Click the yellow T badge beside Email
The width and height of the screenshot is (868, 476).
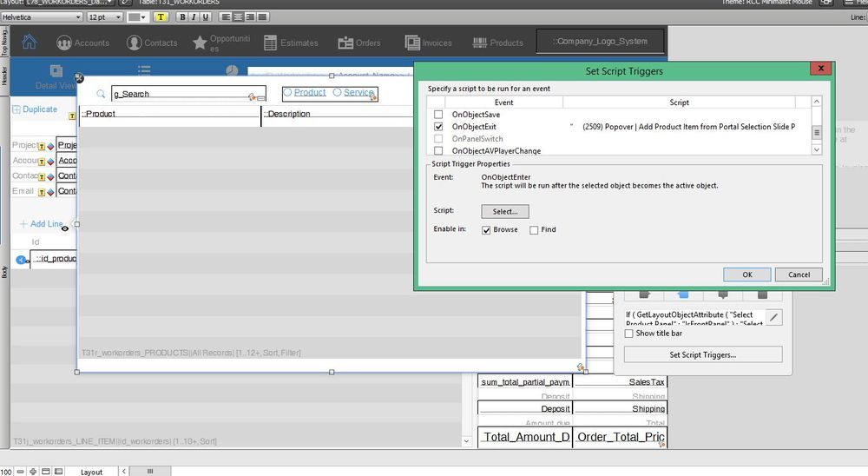coord(42,192)
